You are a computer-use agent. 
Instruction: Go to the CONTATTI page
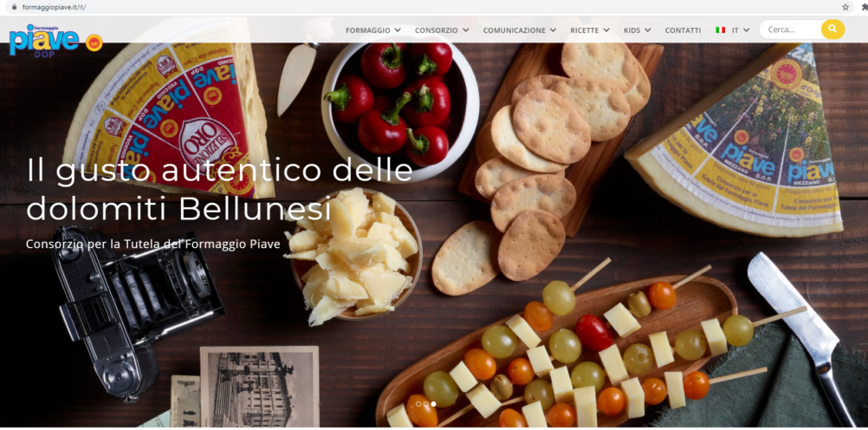click(683, 30)
